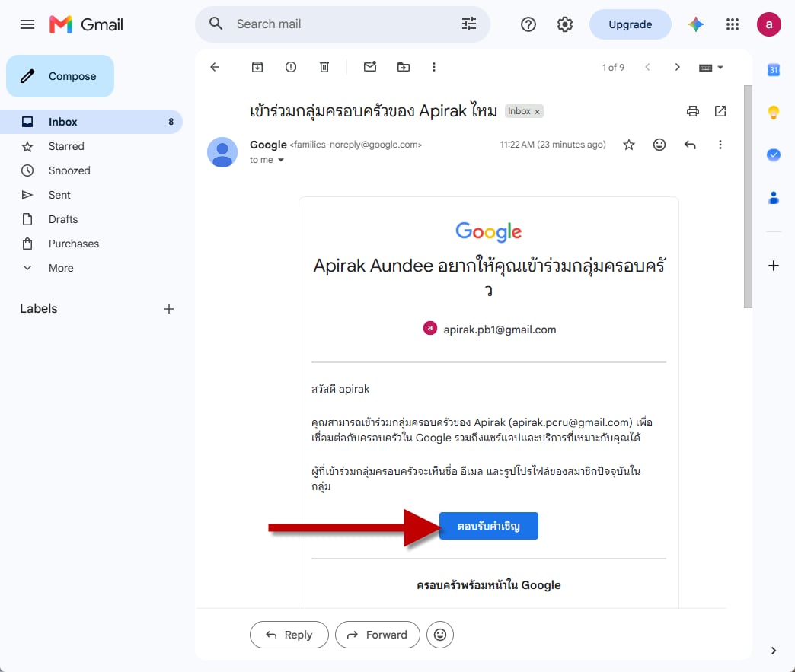Open email in a new window
Viewport: 795px width, 672px height.
(720, 111)
